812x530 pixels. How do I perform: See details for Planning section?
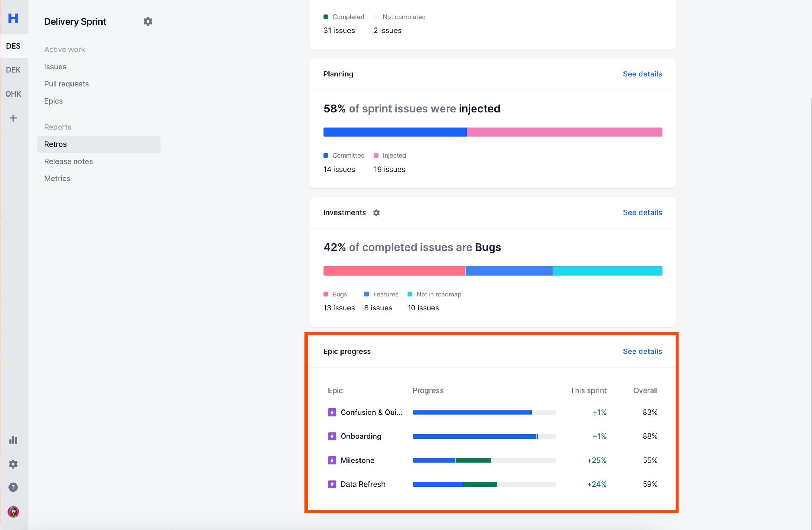click(642, 74)
